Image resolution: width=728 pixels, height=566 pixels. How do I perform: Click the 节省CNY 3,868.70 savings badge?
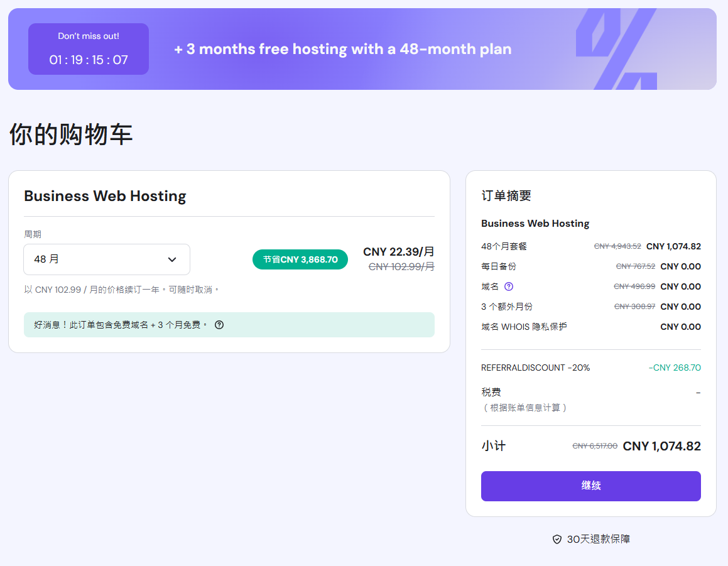[300, 259]
